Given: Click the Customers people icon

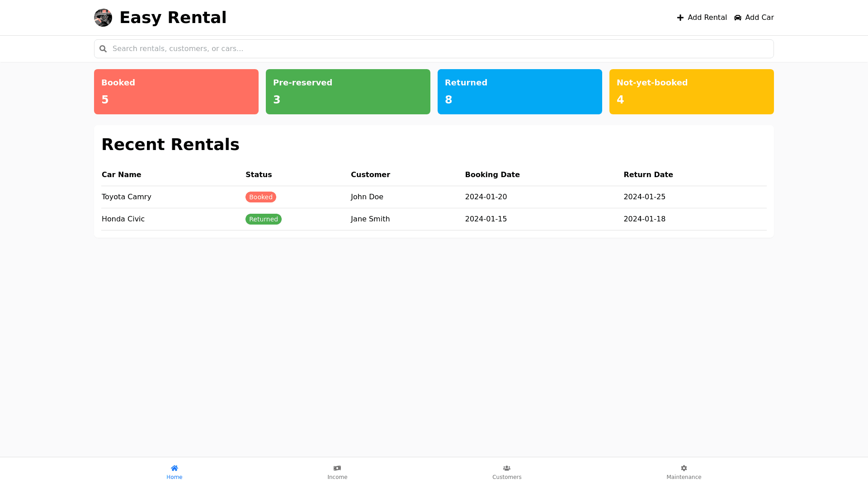Looking at the screenshot, I should (x=507, y=468).
